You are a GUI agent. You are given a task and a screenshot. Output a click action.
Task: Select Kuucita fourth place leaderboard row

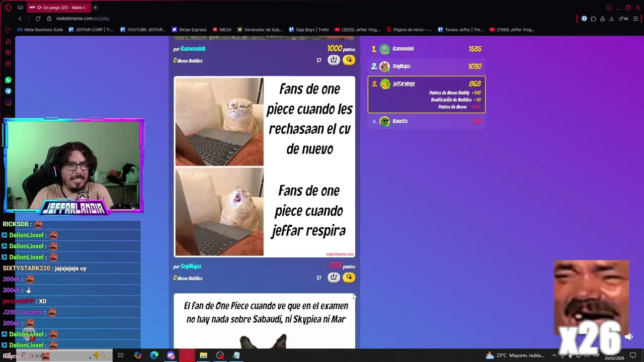tap(427, 121)
